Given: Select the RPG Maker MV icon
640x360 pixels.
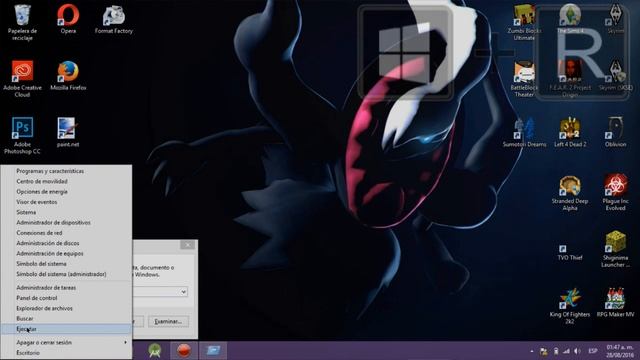Looking at the screenshot, I should click(616, 302).
